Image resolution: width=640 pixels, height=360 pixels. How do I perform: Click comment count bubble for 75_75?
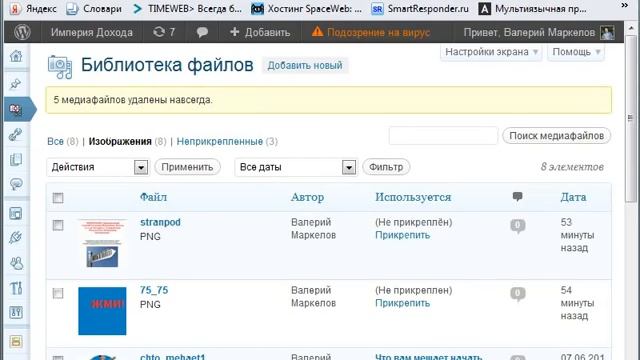click(x=518, y=294)
